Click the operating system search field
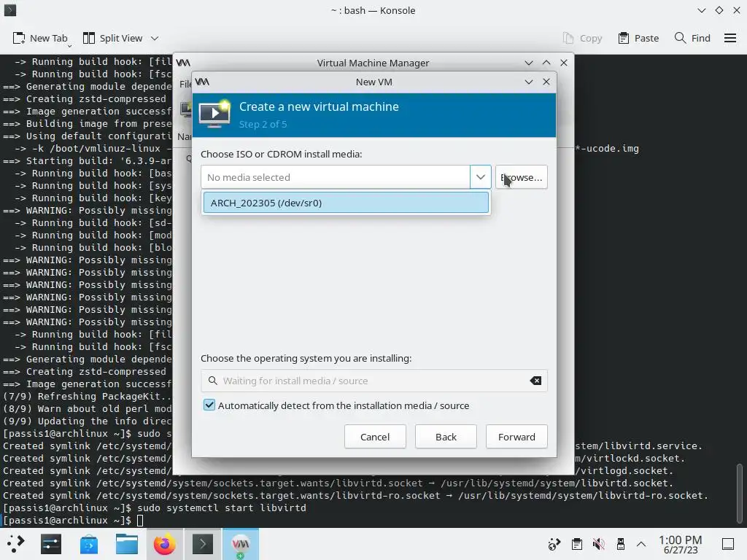747x560 pixels. 374,381
